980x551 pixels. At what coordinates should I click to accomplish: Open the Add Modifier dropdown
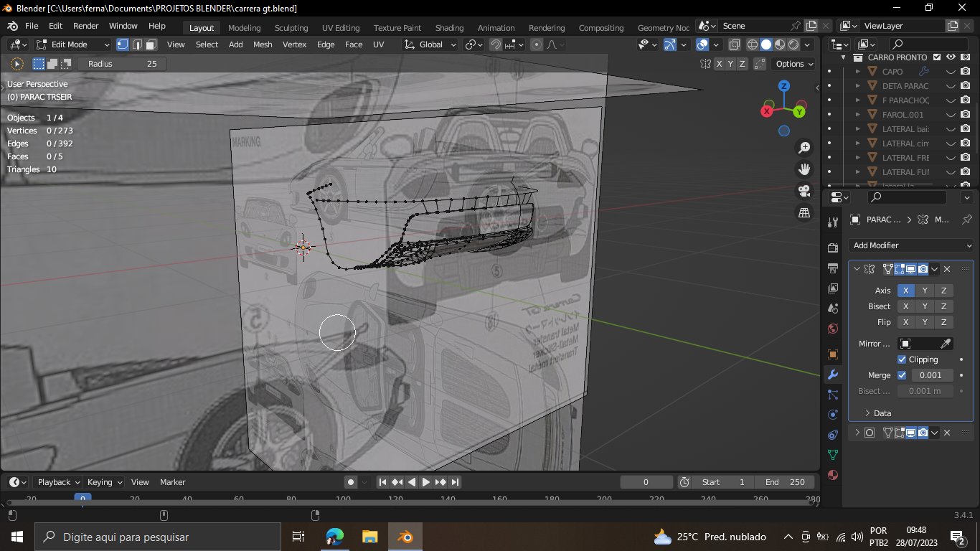click(911, 245)
